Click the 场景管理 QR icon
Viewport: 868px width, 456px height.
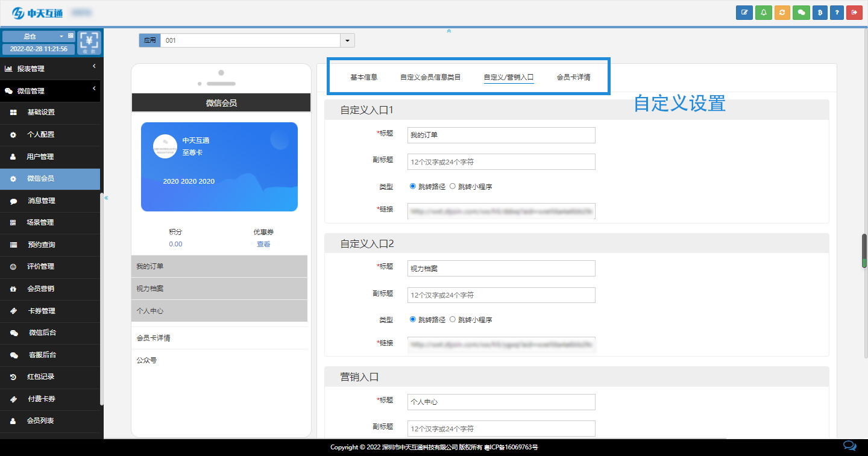(x=13, y=223)
